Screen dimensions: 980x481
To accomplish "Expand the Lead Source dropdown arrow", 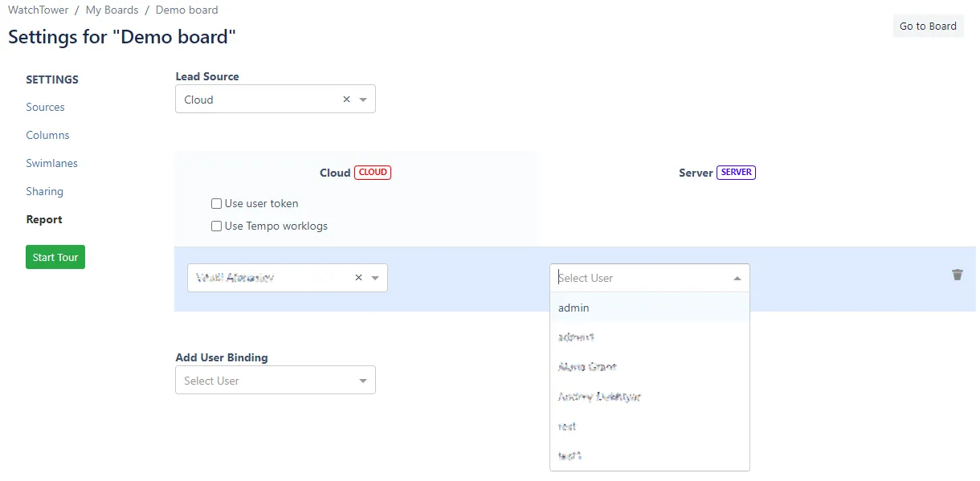I will 363,100.
